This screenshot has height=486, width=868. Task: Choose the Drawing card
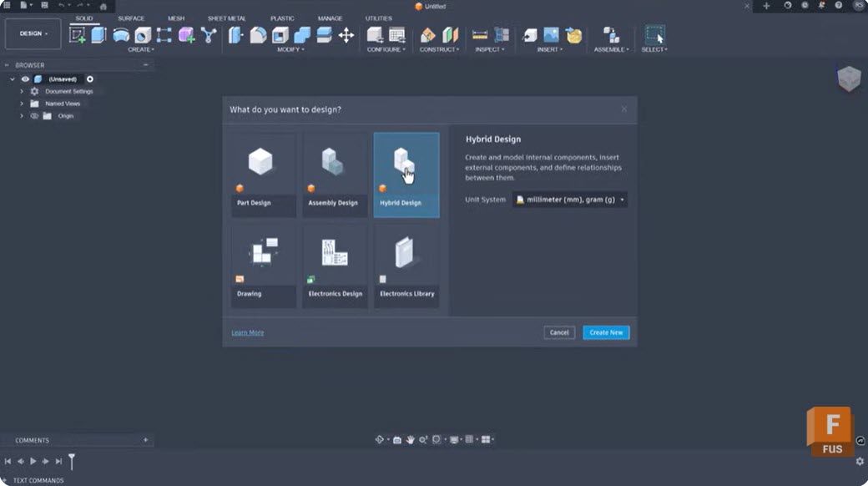[263, 266]
